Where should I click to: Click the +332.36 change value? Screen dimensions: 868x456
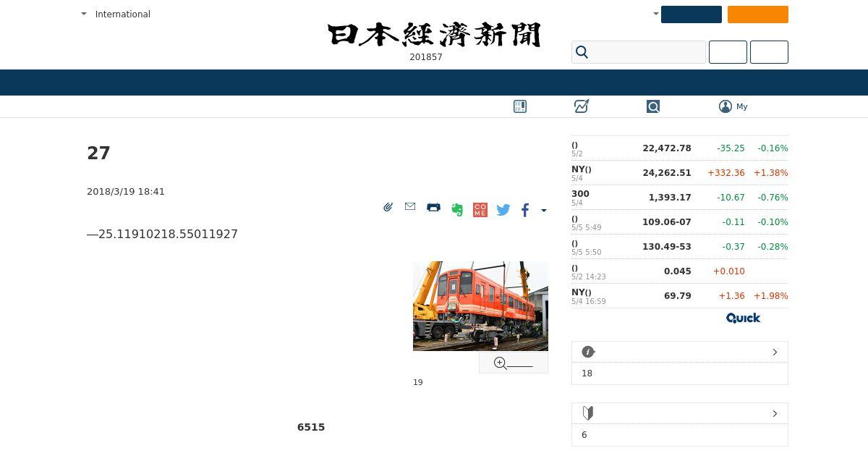pos(726,173)
